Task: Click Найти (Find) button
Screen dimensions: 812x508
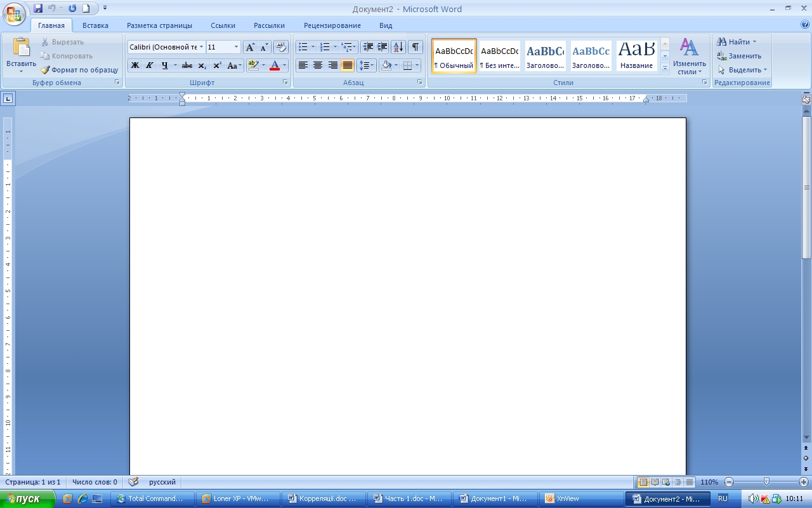Action: (737, 42)
